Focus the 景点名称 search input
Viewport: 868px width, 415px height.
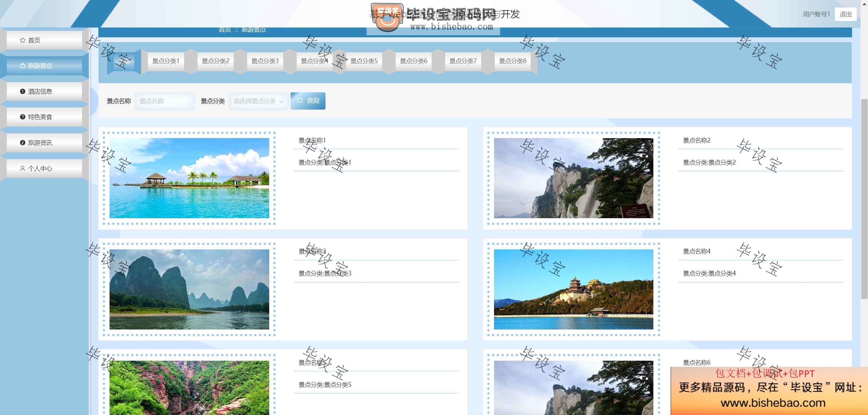[165, 101]
